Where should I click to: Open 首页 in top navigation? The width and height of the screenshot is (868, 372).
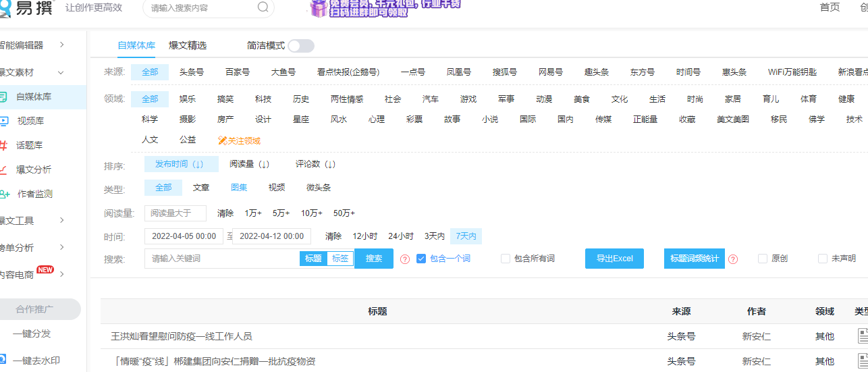click(830, 7)
